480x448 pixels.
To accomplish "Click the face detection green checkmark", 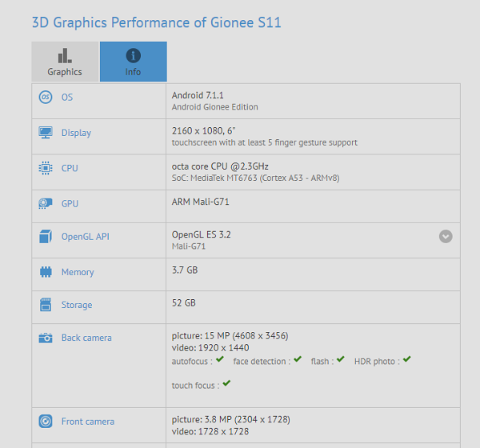I will click(298, 359).
